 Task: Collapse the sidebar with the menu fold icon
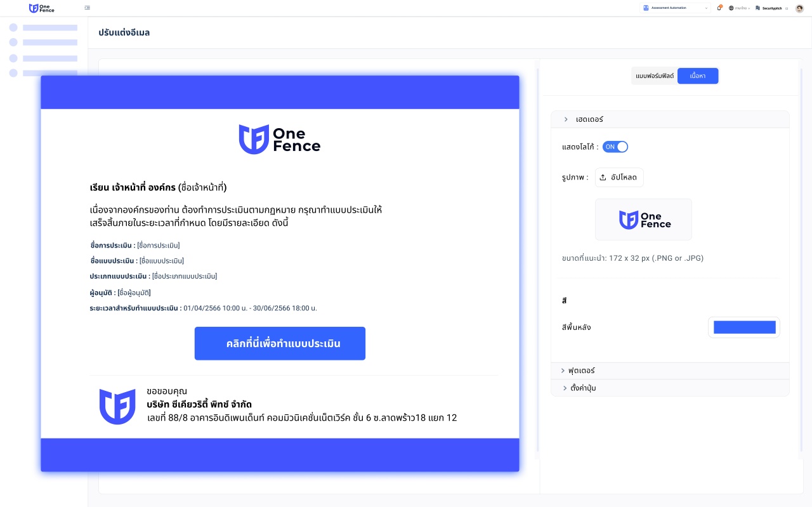coord(87,8)
